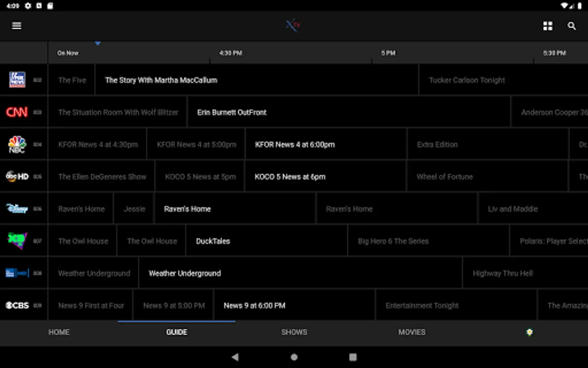This screenshot has width=588, height=368.
Task: Jump to the 5:30 PM time marker
Action: [554, 53]
